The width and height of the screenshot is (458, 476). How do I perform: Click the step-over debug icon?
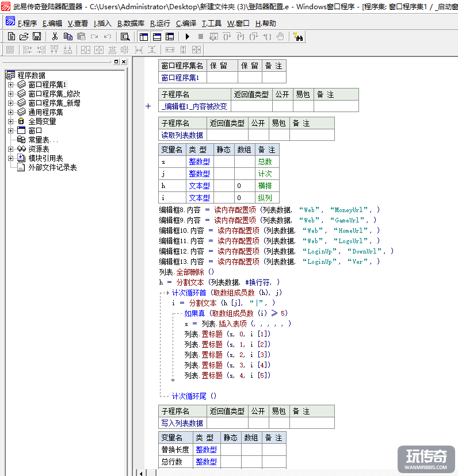(x=227, y=37)
